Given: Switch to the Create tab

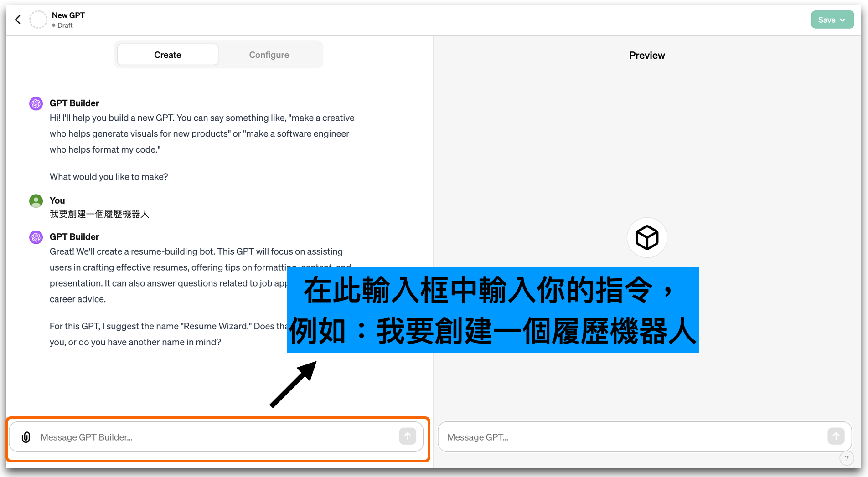Looking at the screenshot, I should click(167, 55).
